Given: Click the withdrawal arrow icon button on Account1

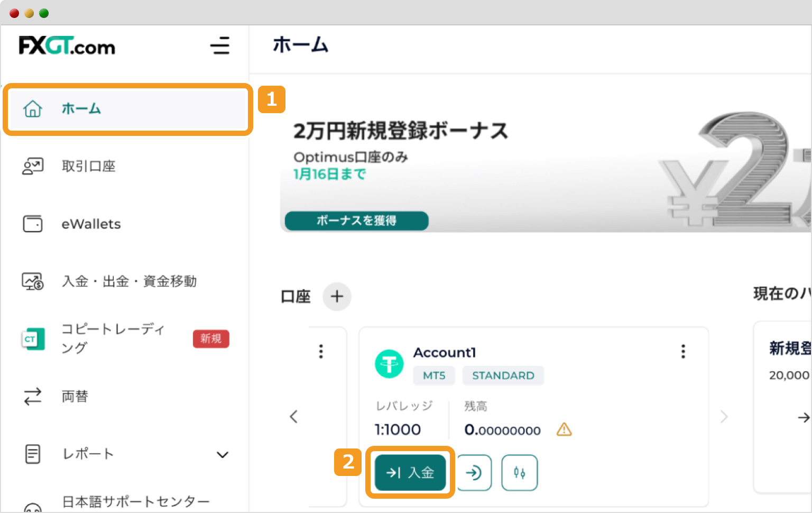Looking at the screenshot, I should tap(474, 472).
